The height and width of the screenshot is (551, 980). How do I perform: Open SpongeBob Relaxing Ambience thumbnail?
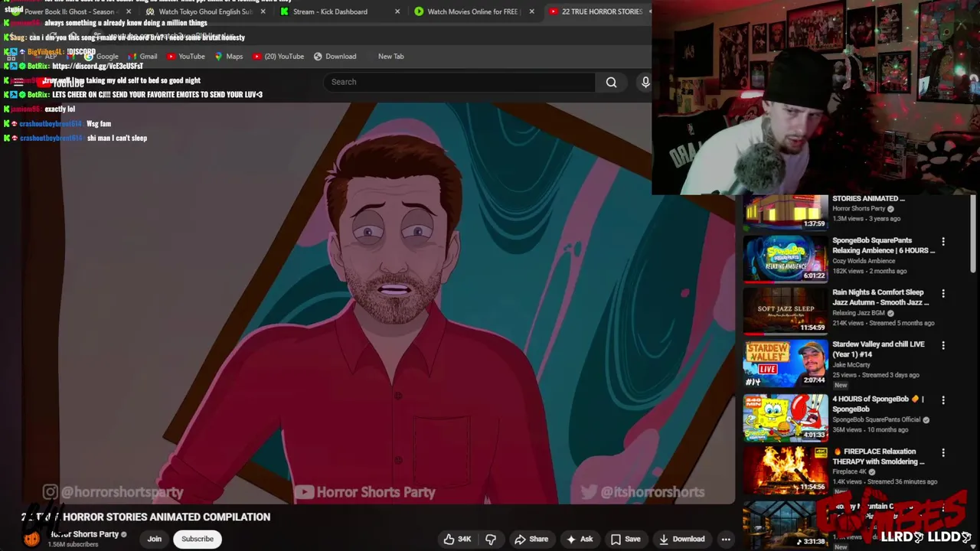point(786,259)
